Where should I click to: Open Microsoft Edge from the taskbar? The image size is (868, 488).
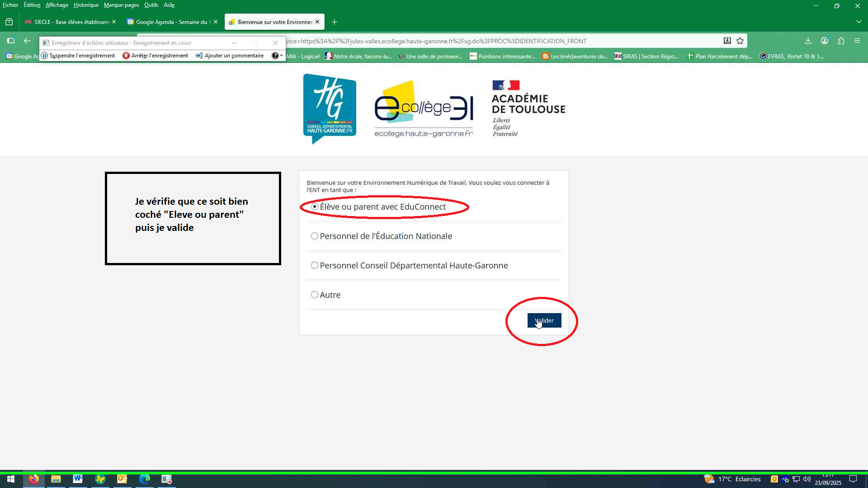pos(144,479)
